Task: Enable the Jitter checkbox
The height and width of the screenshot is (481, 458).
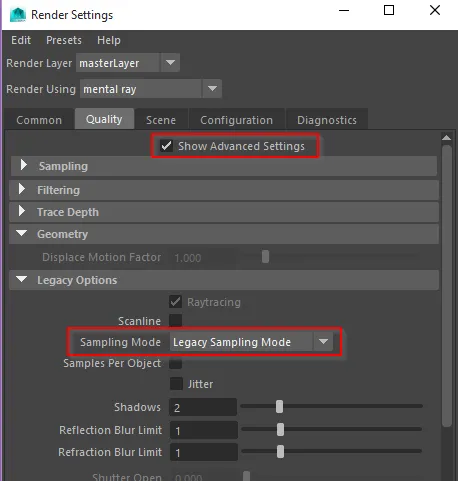Action: 176,384
